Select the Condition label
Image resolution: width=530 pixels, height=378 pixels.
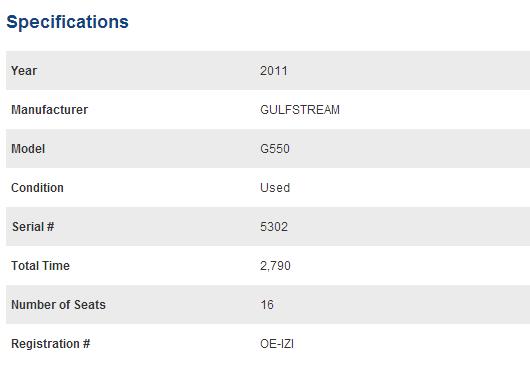[37, 188]
